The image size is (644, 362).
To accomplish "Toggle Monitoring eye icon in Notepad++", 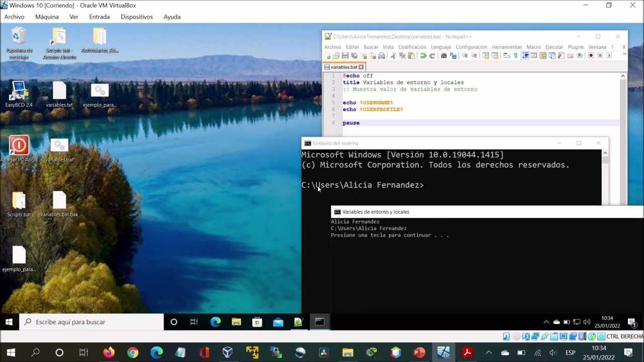I will click(579, 55).
